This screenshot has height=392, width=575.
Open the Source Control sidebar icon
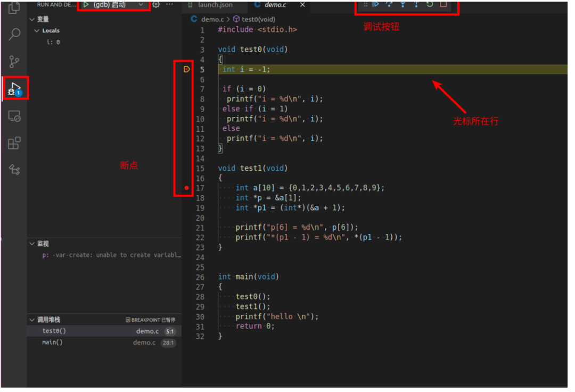pos(13,62)
